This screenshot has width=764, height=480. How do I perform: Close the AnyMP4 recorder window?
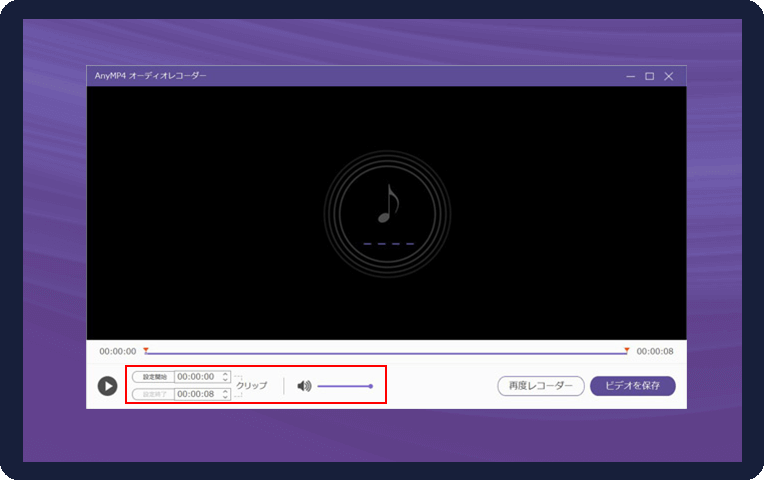point(669,76)
